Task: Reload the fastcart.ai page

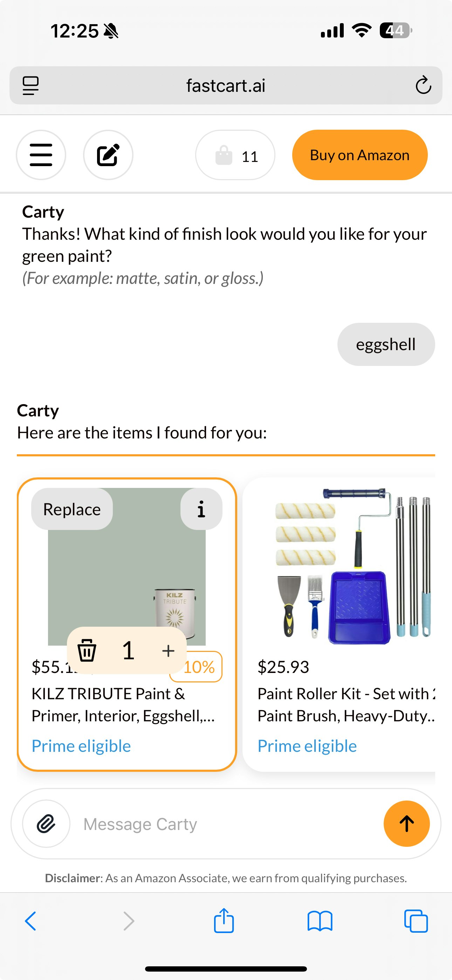Action: click(424, 85)
